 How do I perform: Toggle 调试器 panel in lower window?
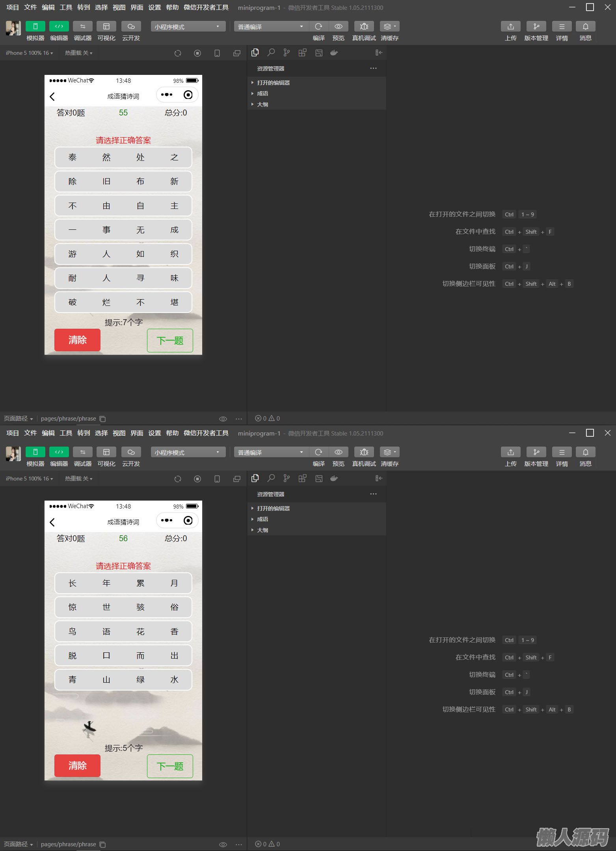pos(83,452)
